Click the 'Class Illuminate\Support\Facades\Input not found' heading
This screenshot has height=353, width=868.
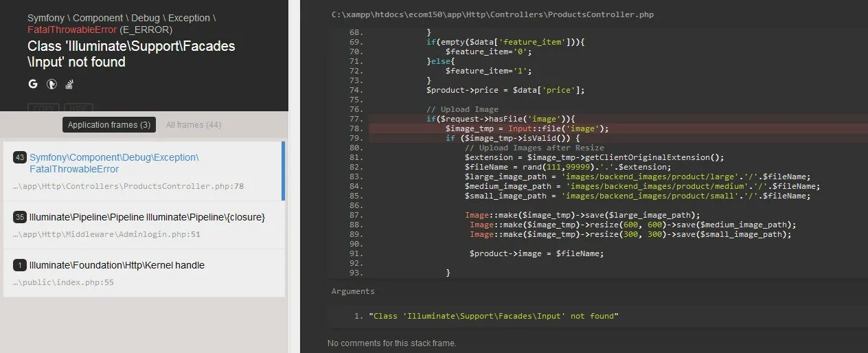tap(131, 54)
